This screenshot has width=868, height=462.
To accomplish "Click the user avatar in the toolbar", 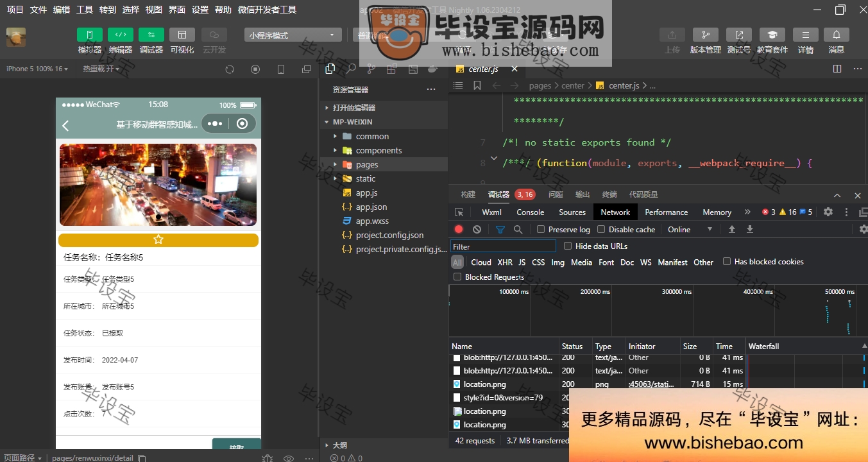I will (16, 37).
